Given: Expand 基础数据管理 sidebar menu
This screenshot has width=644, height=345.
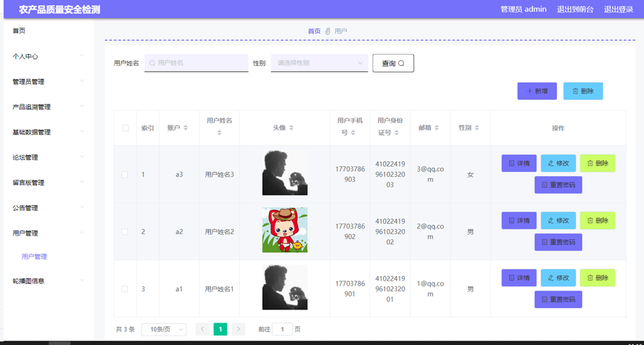Looking at the screenshot, I should tap(49, 132).
